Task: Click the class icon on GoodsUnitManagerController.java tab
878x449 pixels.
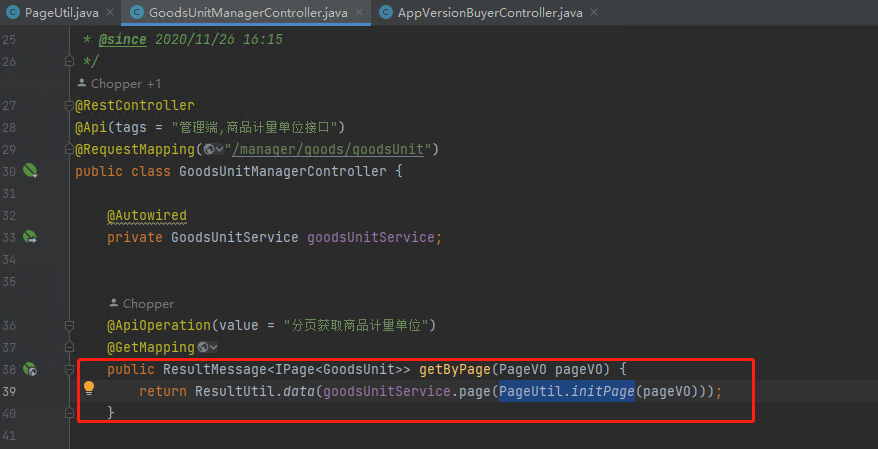Action: click(136, 12)
